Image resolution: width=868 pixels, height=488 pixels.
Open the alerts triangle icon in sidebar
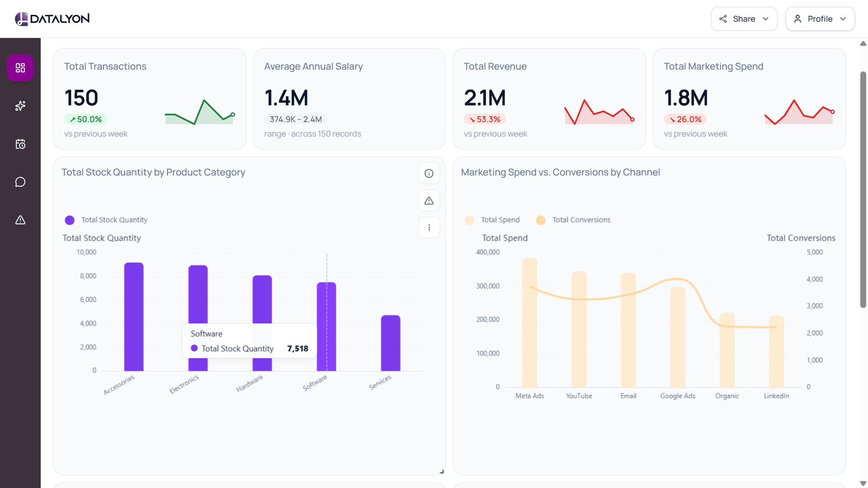(20, 220)
